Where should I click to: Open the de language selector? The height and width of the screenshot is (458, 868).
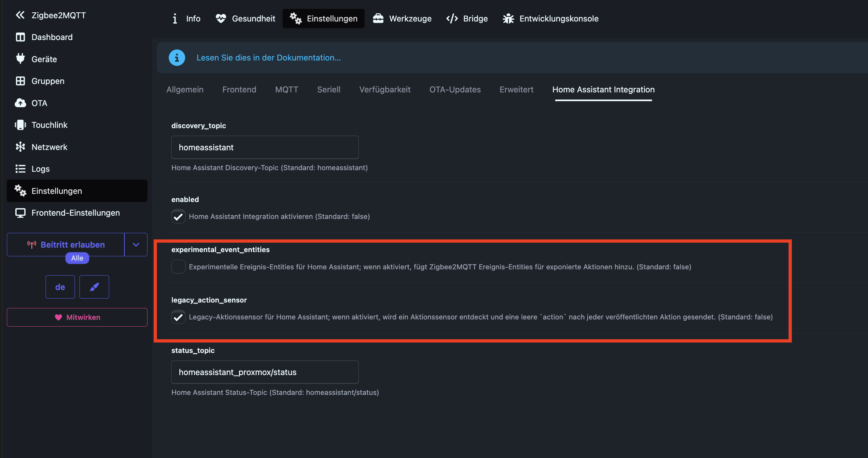coord(60,287)
